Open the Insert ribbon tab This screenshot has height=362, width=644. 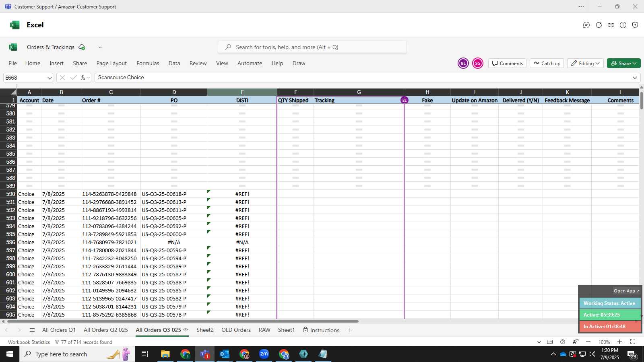(x=57, y=63)
